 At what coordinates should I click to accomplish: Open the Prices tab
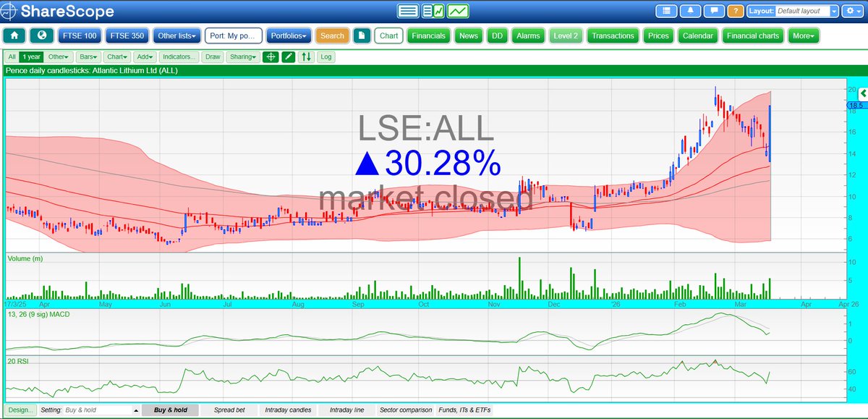coord(658,35)
